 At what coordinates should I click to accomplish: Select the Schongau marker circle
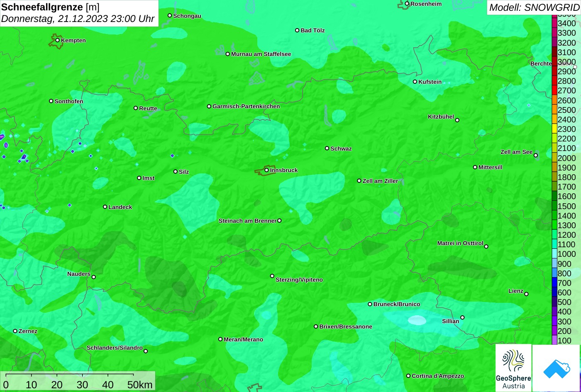(x=170, y=15)
